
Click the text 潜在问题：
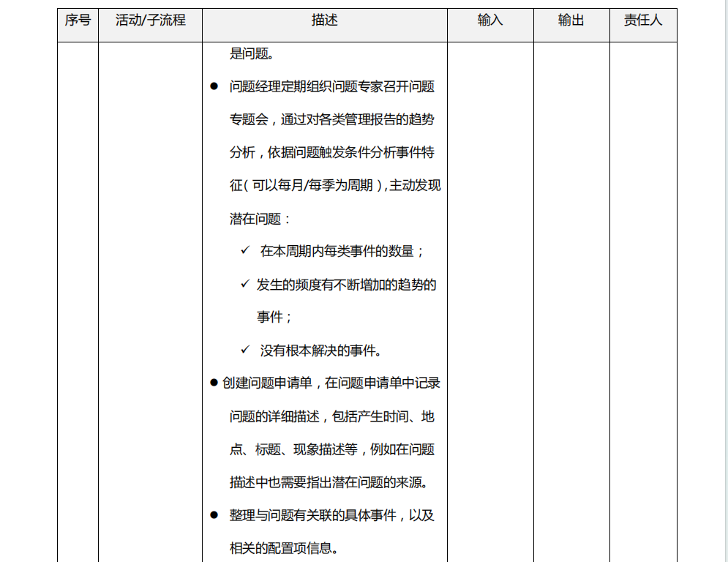[260, 219]
